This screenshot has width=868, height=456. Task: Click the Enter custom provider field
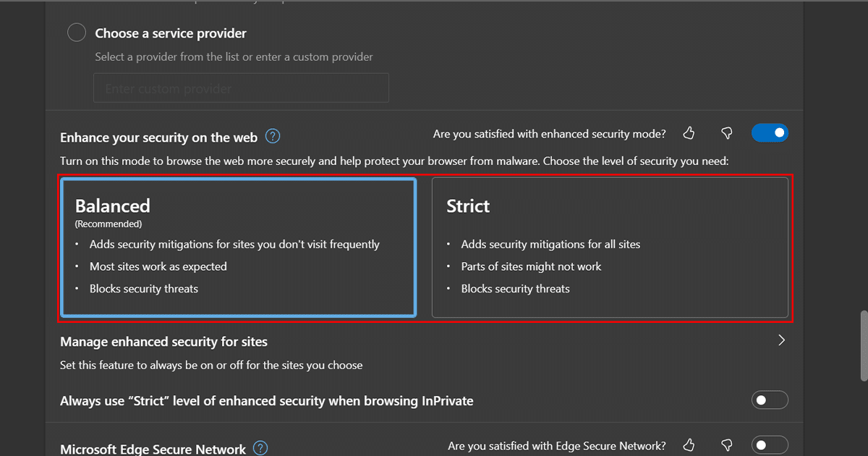241,88
